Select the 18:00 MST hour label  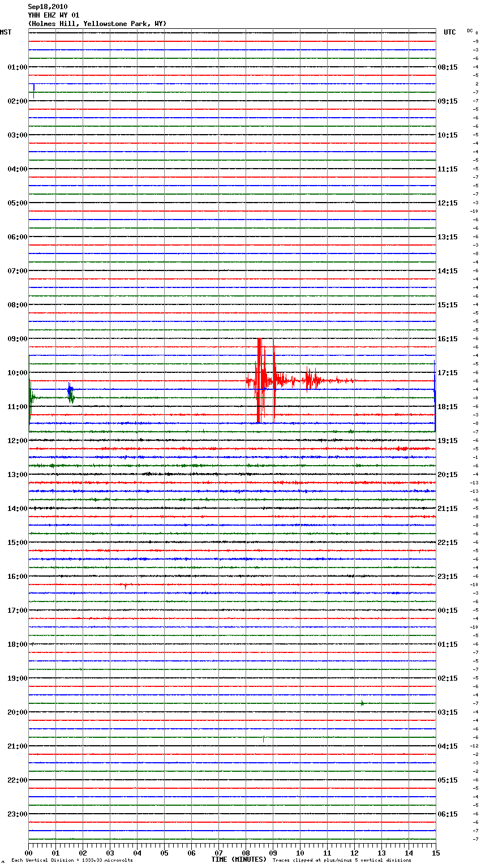pyautogui.click(x=17, y=644)
